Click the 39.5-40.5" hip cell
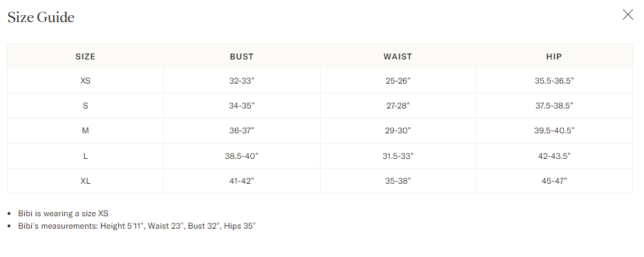The height and width of the screenshot is (257, 644). pos(554,131)
